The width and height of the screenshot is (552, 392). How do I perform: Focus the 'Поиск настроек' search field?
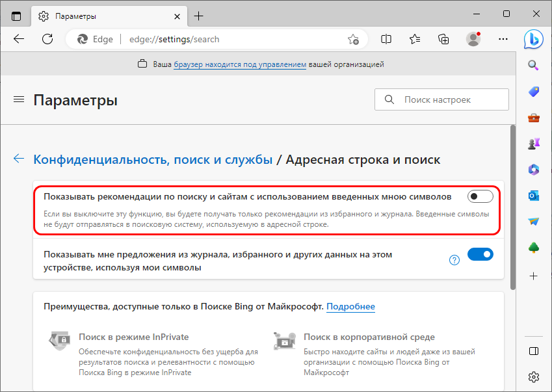pos(441,99)
